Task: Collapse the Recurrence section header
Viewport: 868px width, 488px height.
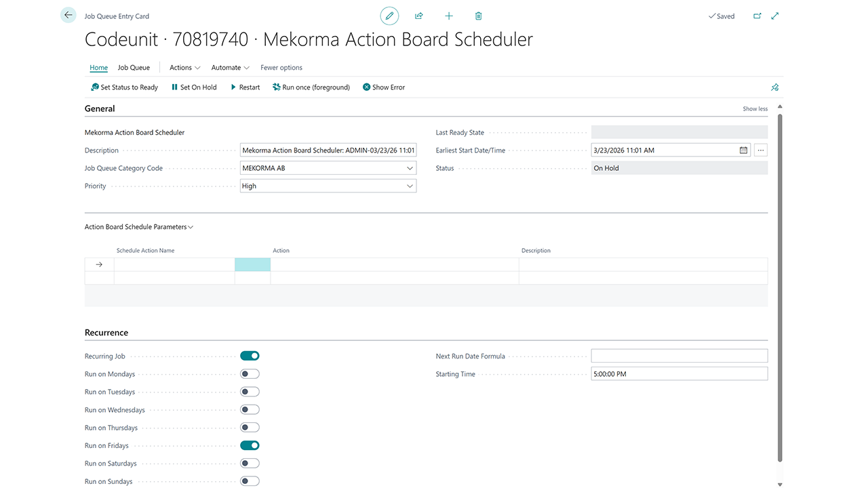Action: pyautogui.click(x=106, y=333)
